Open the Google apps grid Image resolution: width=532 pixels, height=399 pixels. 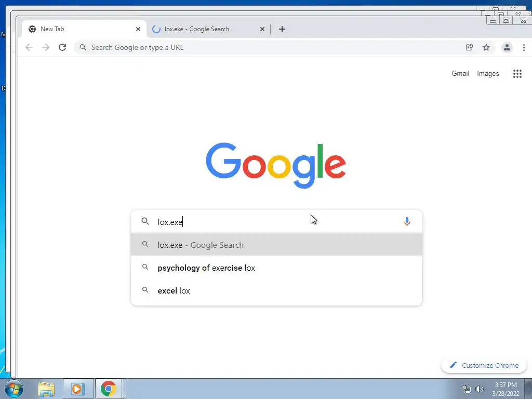click(x=517, y=74)
